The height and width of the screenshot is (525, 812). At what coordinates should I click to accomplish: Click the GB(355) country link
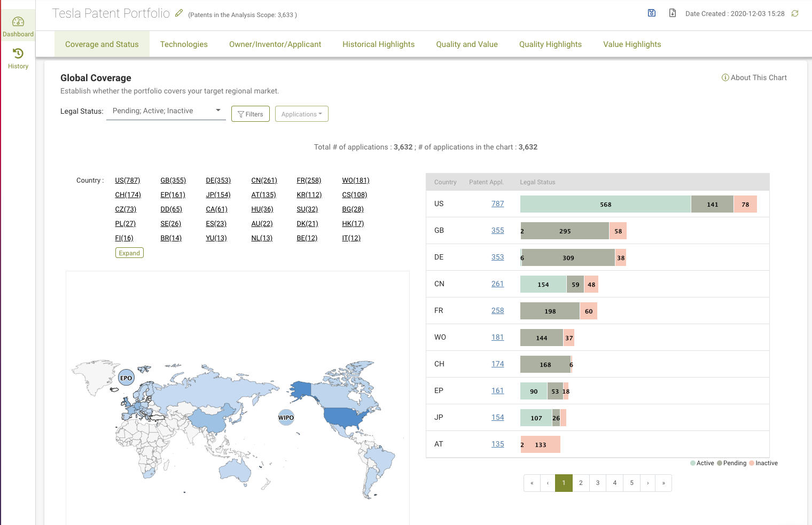pos(173,181)
